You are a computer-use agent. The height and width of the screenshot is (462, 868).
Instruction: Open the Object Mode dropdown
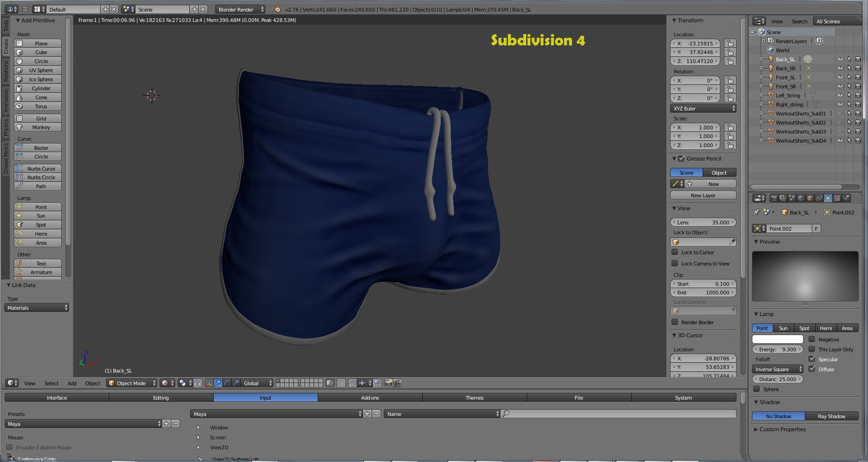coord(132,383)
